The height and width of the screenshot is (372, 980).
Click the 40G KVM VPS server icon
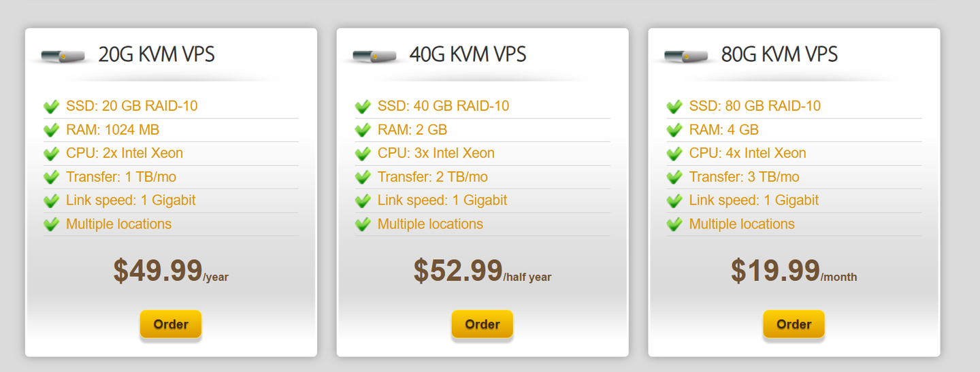(374, 56)
